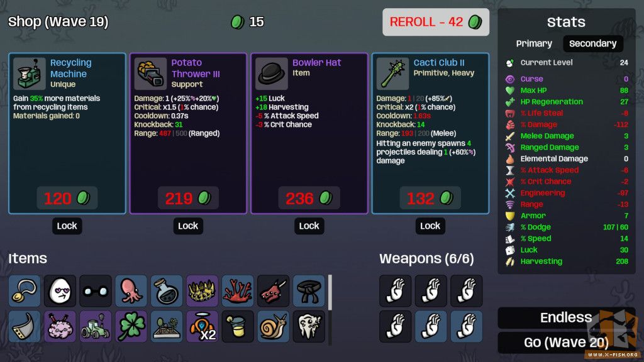Click the octopus item icon

click(x=131, y=291)
